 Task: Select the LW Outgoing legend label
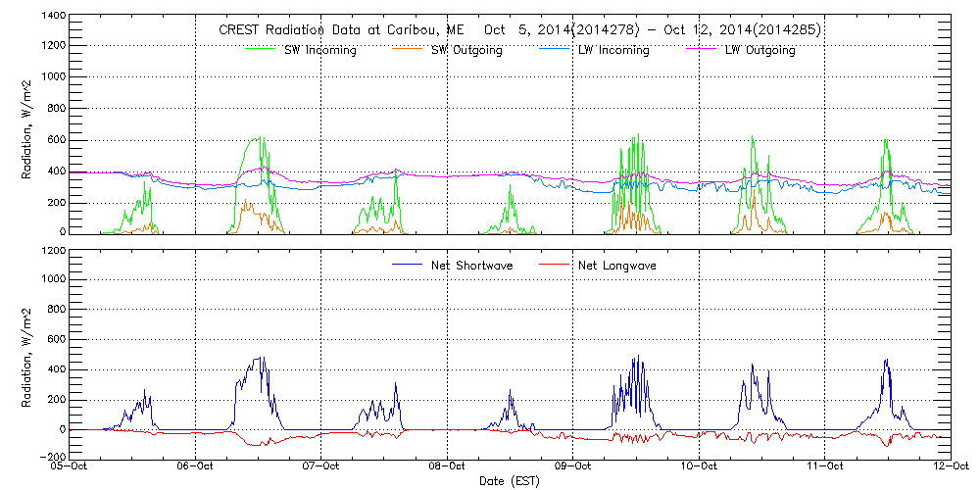[759, 50]
